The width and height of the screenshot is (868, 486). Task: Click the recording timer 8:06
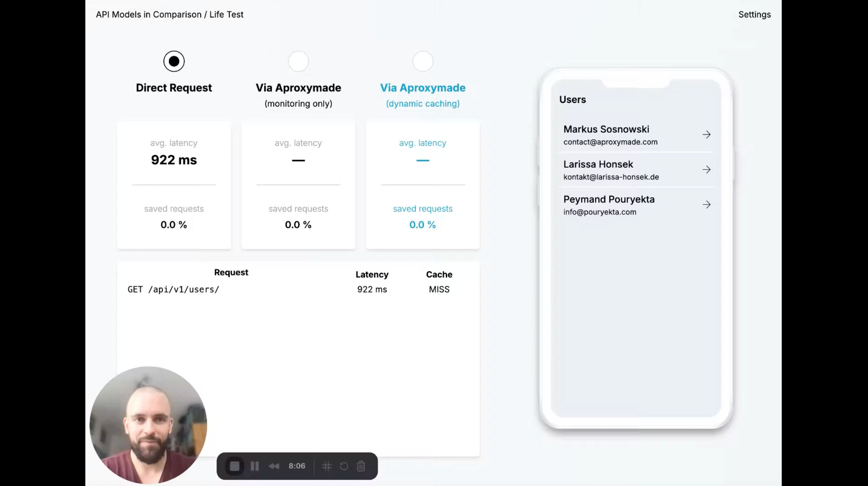tap(297, 466)
